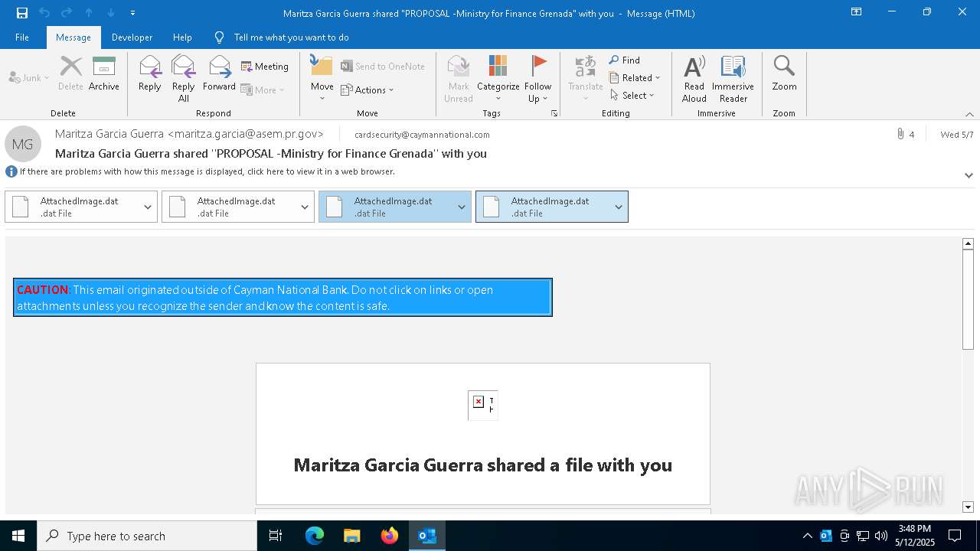Open the Categorize color menu
Image resolution: width=980 pixels, height=551 pixels.
coord(498,78)
